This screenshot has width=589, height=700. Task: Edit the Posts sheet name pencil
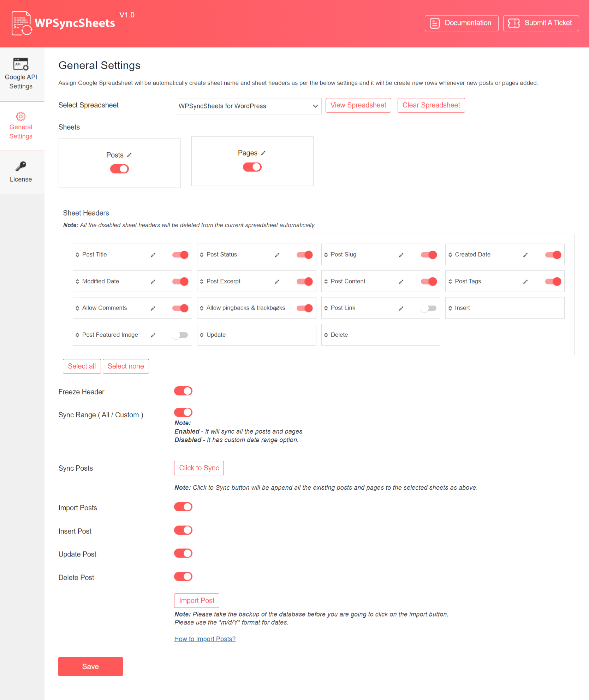[x=129, y=155]
